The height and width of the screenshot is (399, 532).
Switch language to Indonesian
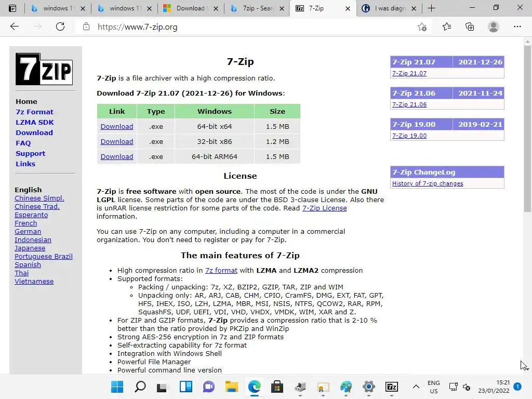point(33,240)
